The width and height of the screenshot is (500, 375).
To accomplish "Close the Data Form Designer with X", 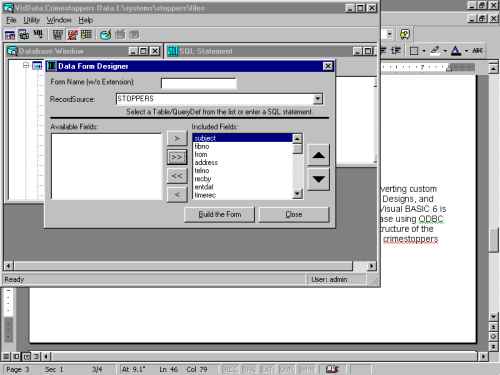I will click(x=328, y=66).
